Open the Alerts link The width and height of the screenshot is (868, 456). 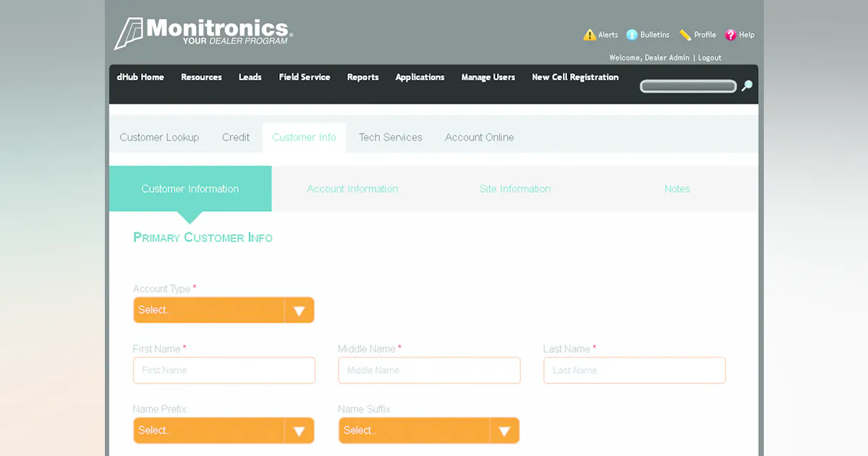(x=608, y=35)
